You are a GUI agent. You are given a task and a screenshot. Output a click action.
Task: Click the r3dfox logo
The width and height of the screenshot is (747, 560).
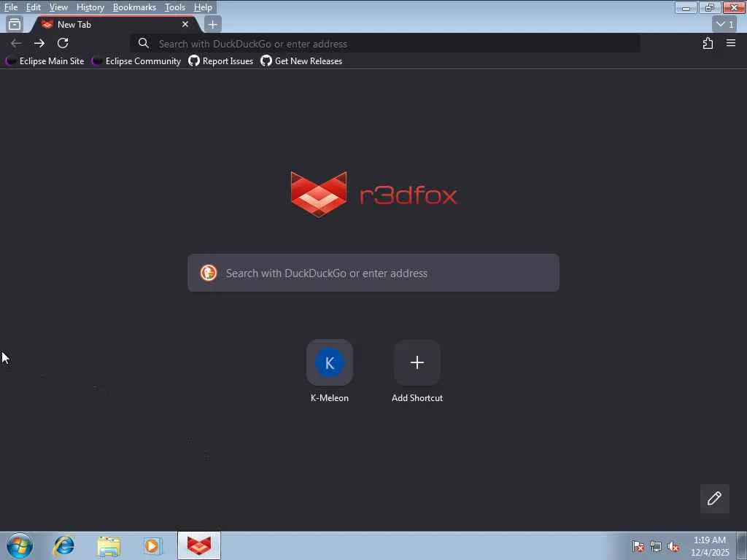pyautogui.click(x=374, y=194)
